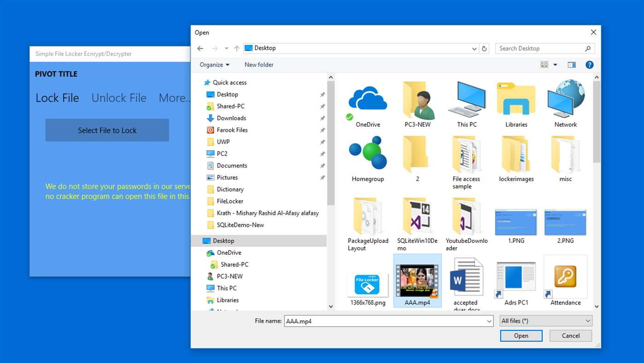644x363 pixels.
Task: Click the Help question mark icon
Action: pyautogui.click(x=589, y=65)
